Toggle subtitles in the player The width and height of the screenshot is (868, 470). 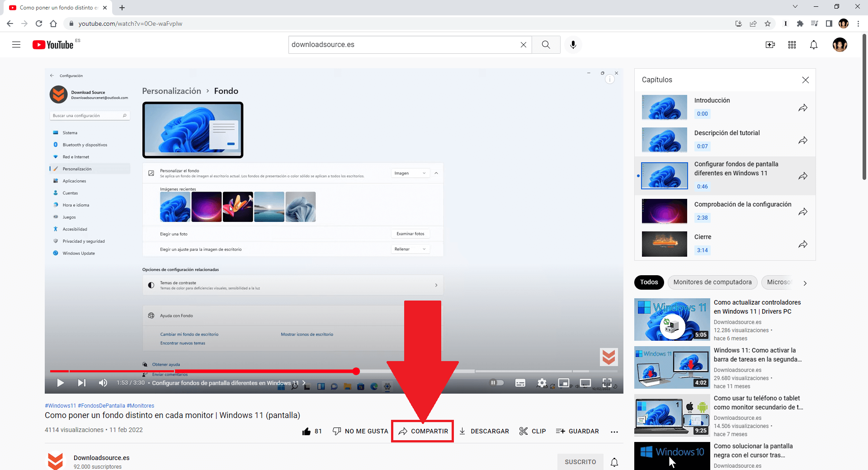pyautogui.click(x=520, y=383)
